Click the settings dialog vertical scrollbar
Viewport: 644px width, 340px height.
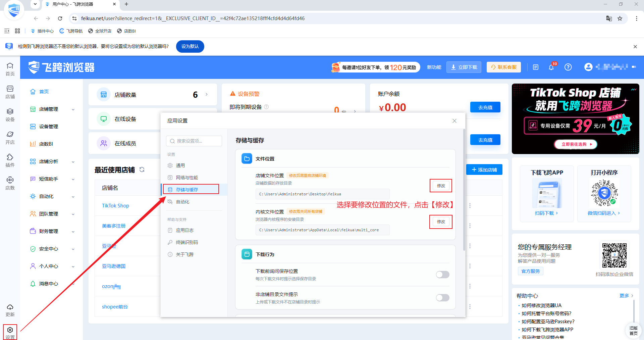(464, 190)
